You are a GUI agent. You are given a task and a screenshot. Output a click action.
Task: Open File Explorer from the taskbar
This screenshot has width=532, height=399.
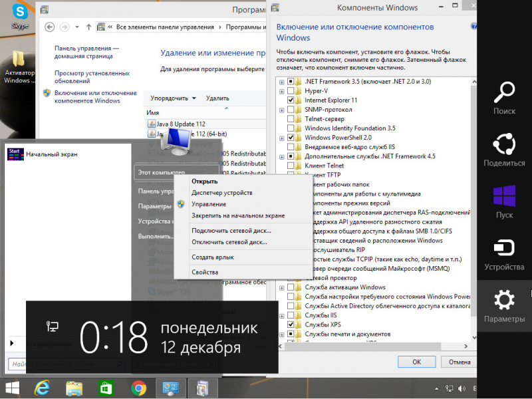click(x=74, y=388)
